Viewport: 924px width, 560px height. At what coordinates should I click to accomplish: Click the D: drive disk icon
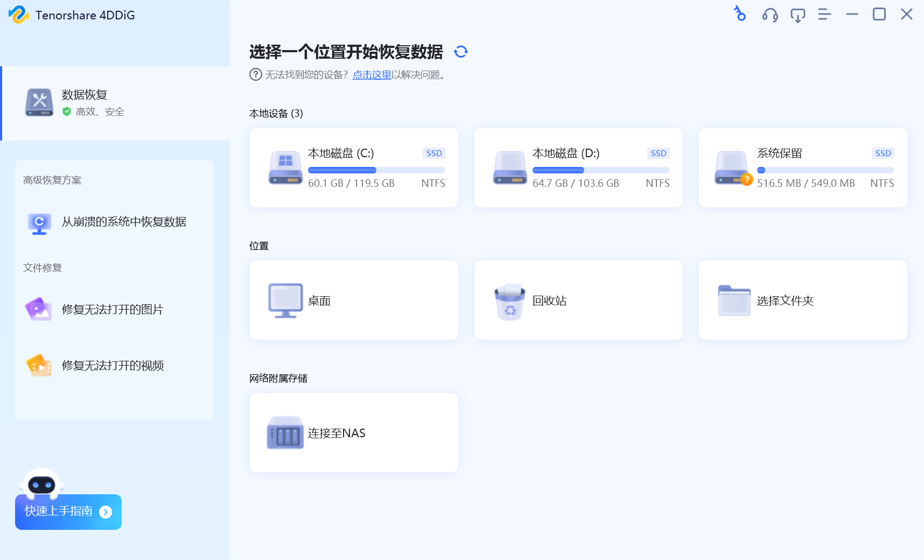point(510,167)
